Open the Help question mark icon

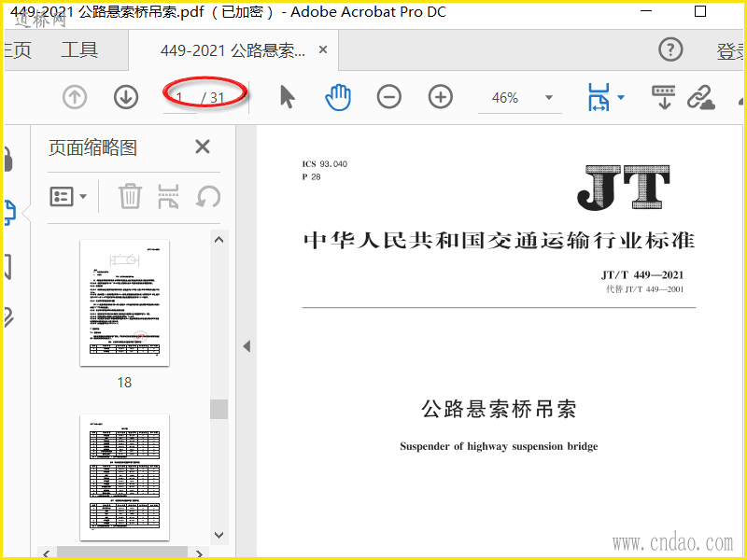pyautogui.click(x=670, y=49)
